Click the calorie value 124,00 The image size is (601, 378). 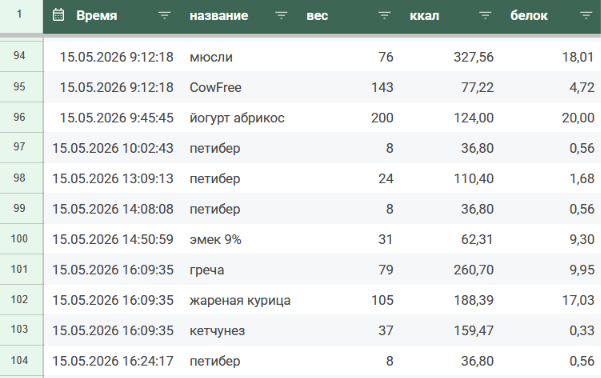point(474,118)
